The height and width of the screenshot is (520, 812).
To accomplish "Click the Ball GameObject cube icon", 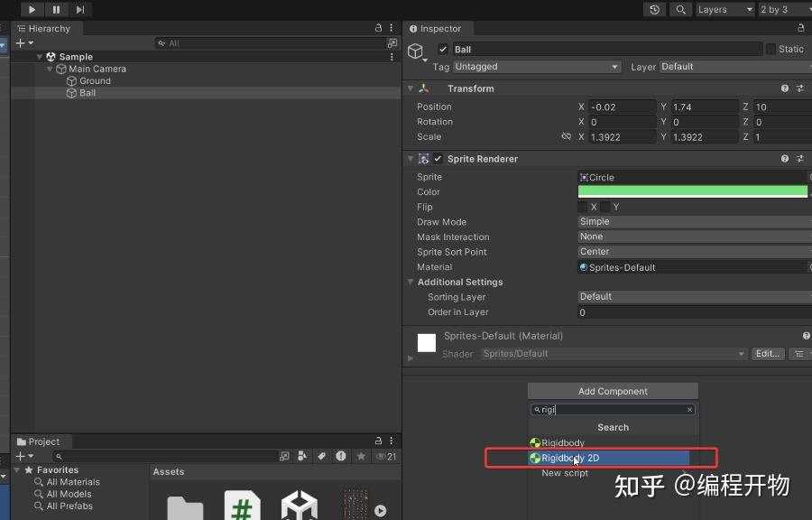I will pyautogui.click(x=415, y=51).
